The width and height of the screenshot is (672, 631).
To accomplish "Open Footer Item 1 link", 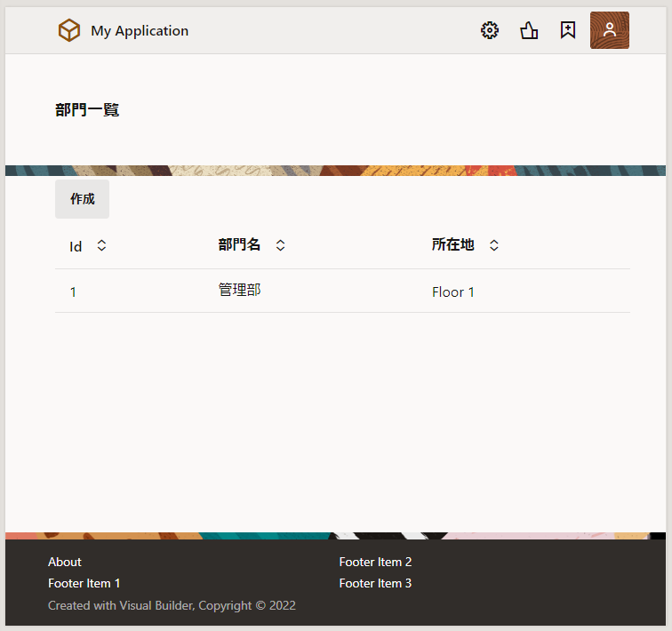I will coord(84,583).
